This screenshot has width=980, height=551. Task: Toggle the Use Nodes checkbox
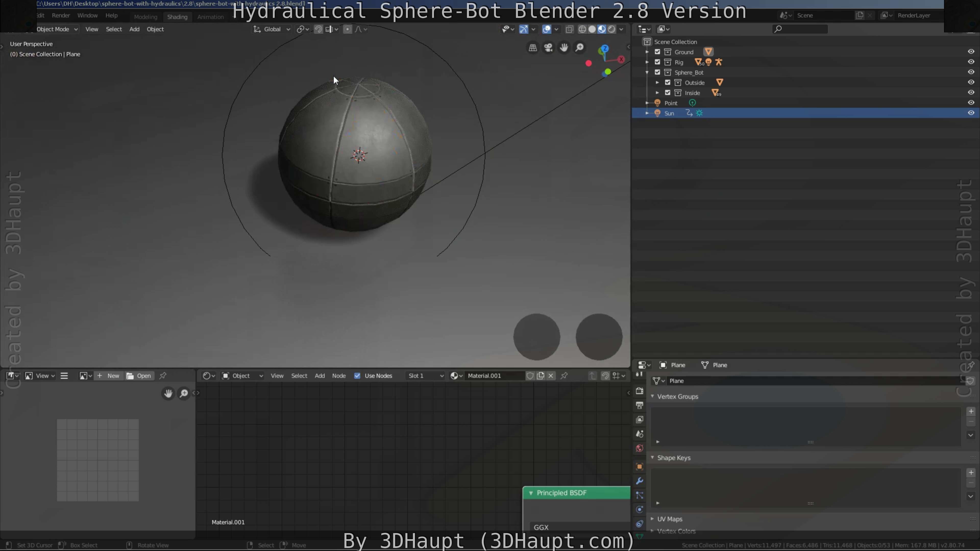point(357,376)
